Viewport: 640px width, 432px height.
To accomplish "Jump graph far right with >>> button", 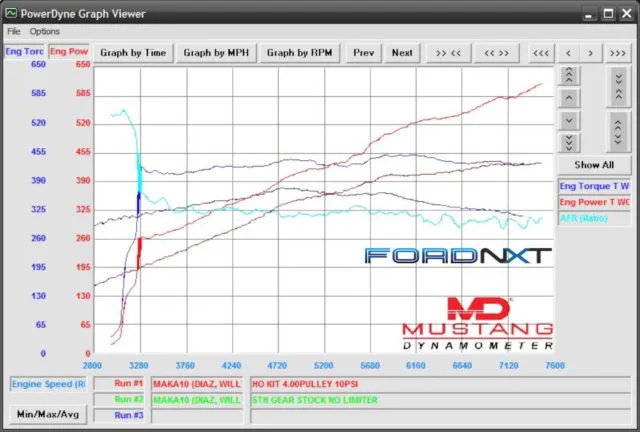I will 617,53.
